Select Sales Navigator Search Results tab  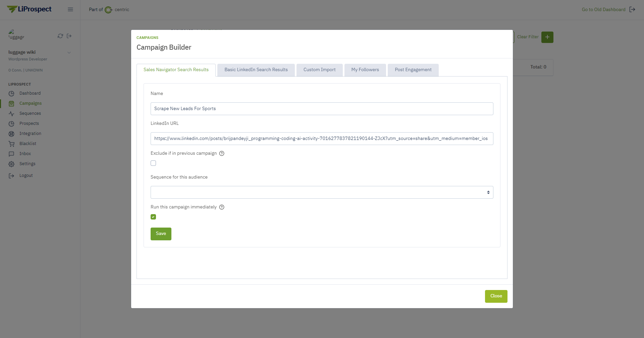176,70
